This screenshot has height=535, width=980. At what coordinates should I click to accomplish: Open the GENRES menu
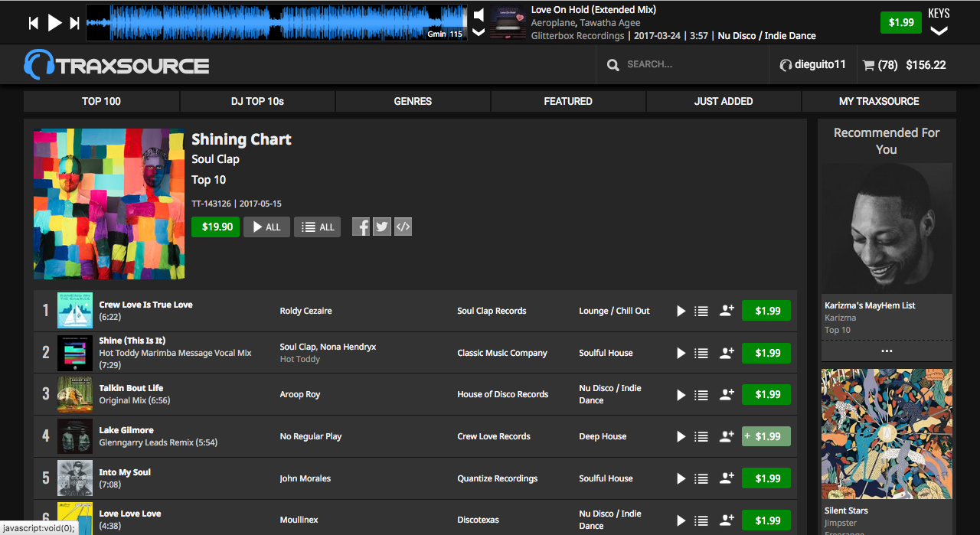[413, 101]
